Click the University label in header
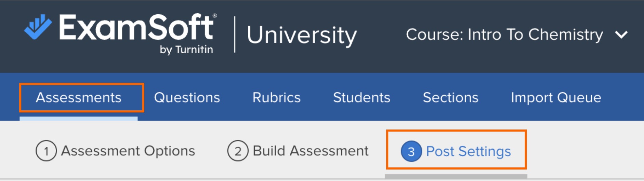 (x=302, y=35)
